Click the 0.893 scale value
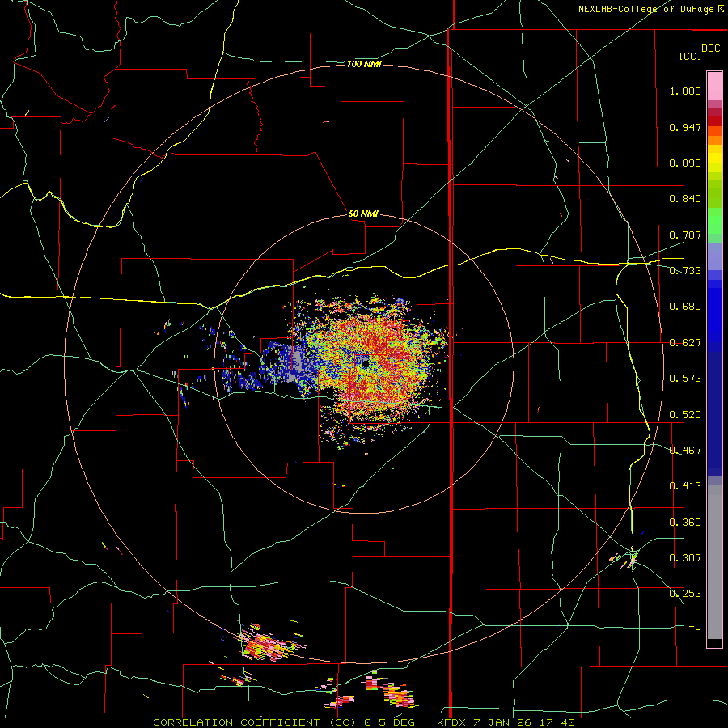This screenshot has height=728, width=728. 685,163
